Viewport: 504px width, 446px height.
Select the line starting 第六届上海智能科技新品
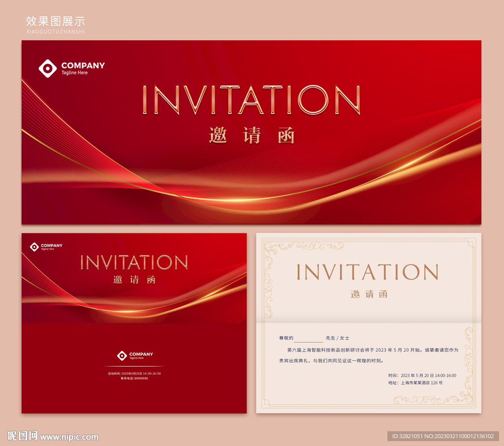click(373, 350)
